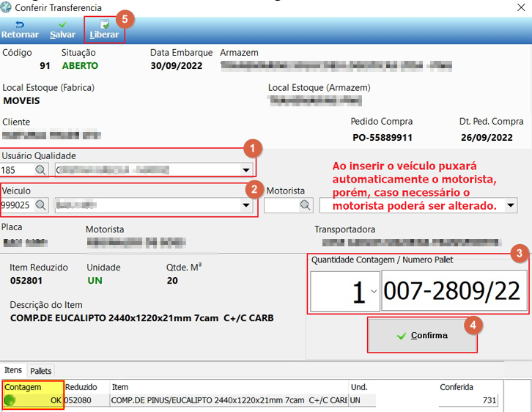Click the Data Embarque value 30/09/2022
532x412 pixels.
177,65
